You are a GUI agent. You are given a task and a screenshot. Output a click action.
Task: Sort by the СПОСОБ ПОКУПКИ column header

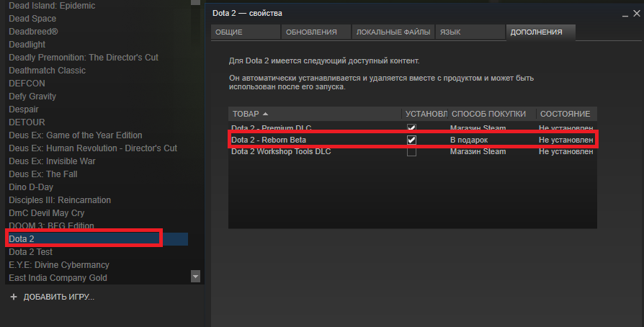pyautogui.click(x=493, y=114)
